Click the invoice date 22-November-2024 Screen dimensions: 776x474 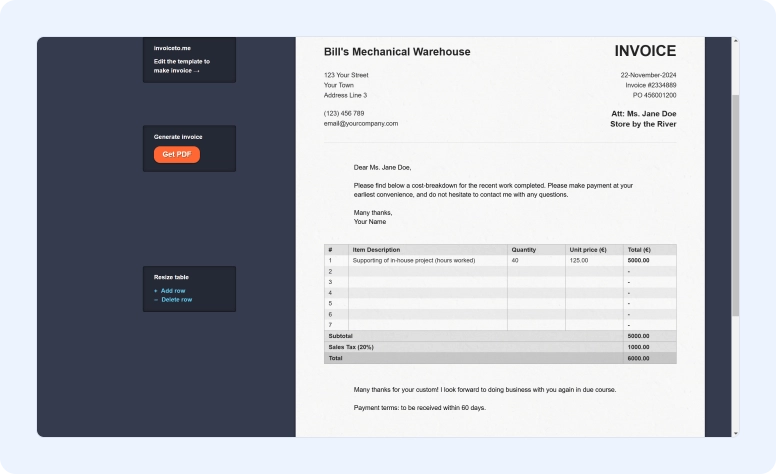(x=648, y=75)
